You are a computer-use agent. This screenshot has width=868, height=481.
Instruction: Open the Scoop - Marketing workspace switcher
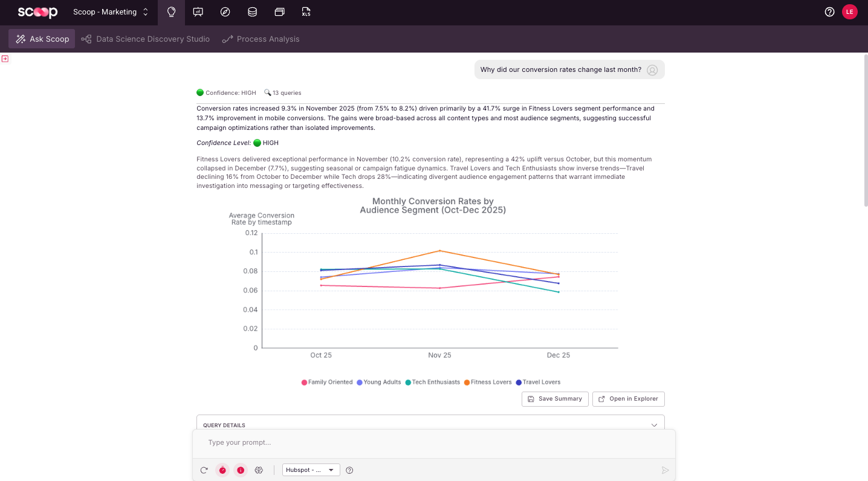click(111, 12)
